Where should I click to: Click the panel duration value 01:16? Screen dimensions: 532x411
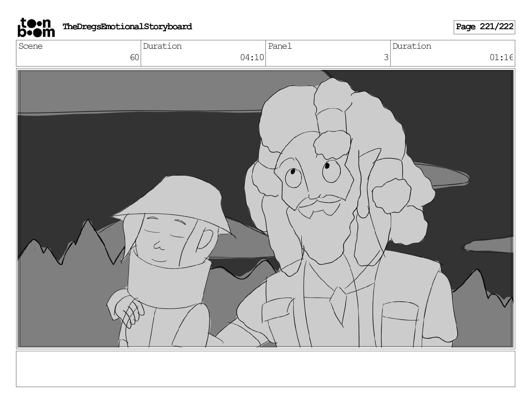coord(501,57)
